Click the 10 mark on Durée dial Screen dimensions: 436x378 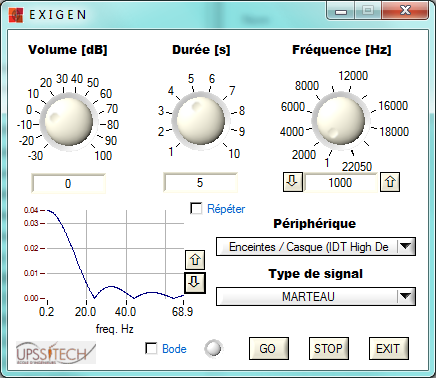tap(234, 153)
